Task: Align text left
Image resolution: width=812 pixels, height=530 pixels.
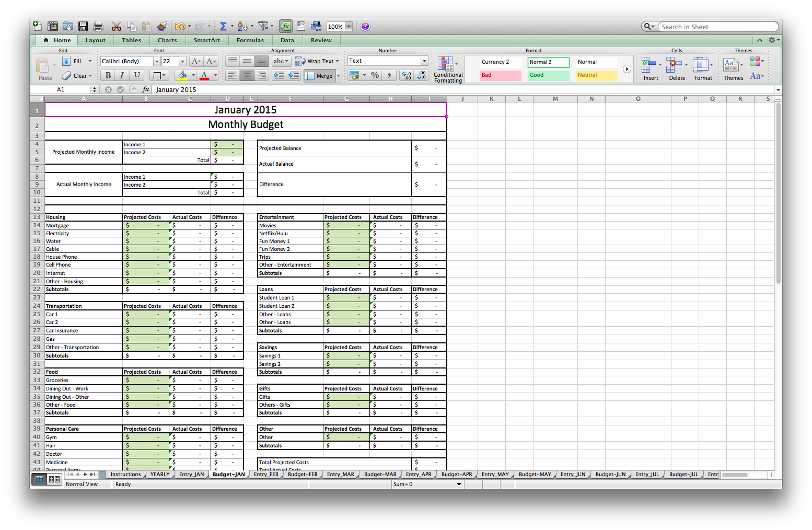Action: click(233, 75)
